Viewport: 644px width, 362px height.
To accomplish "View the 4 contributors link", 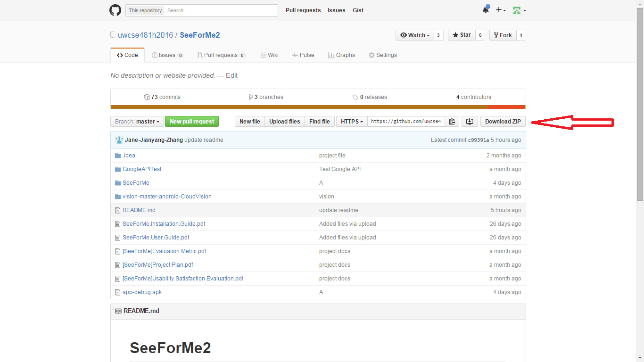I will point(474,97).
